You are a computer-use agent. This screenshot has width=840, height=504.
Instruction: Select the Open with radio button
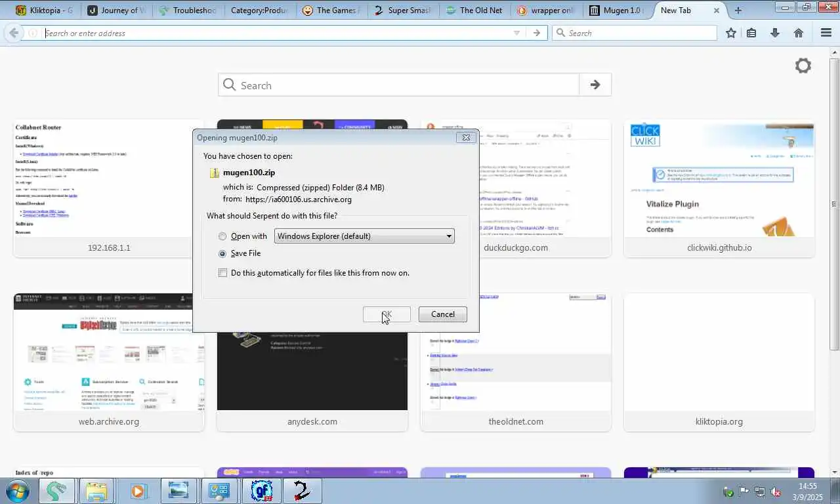tap(222, 236)
